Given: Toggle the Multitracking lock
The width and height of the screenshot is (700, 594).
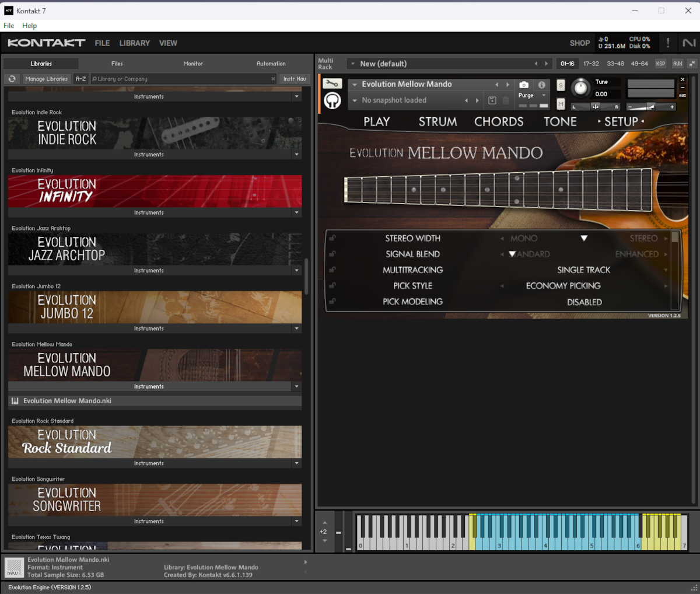Looking at the screenshot, I should [332, 270].
